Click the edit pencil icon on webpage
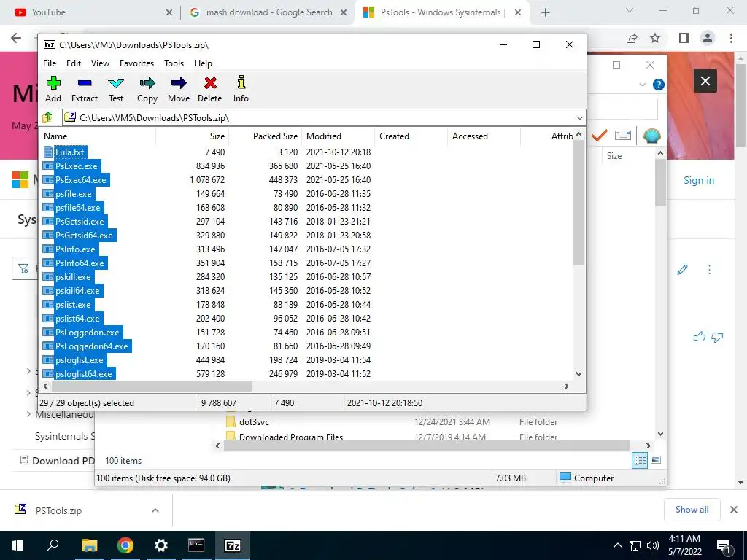 click(682, 270)
